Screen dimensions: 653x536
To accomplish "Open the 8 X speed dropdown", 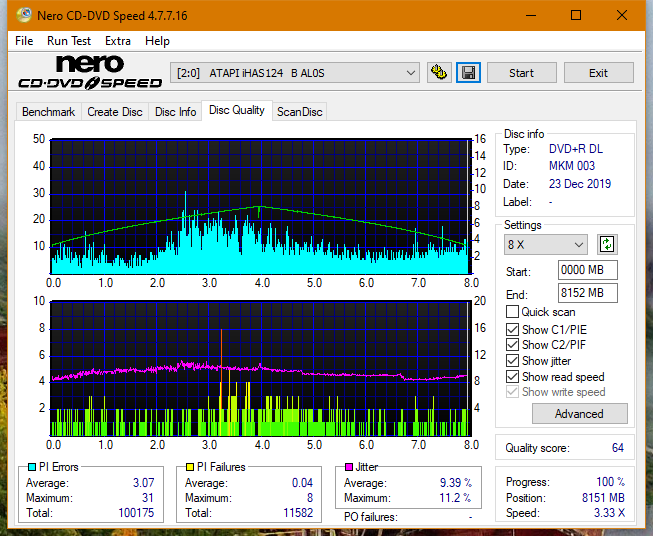I will point(546,244).
